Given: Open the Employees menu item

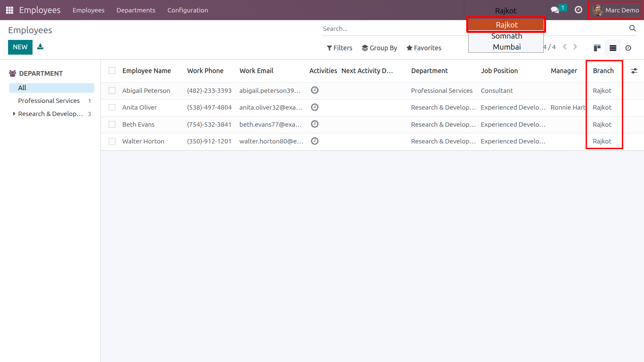Looking at the screenshot, I should coord(89,10).
